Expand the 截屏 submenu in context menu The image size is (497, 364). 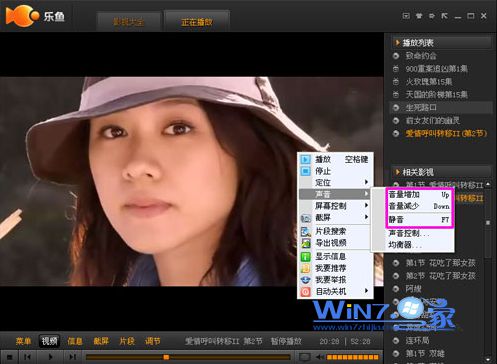tap(336, 218)
